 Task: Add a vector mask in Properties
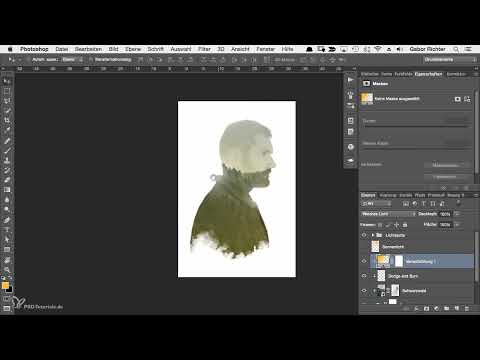pyautogui.click(x=467, y=99)
